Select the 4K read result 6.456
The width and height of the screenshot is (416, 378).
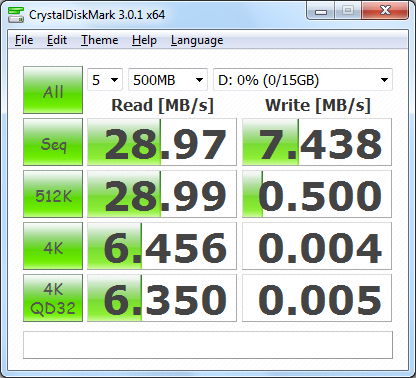pos(162,246)
